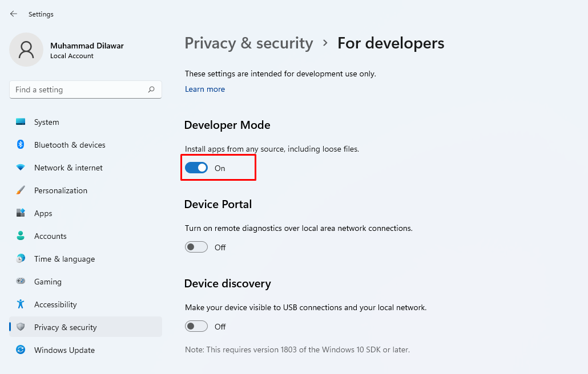Click the Gaming controller icon
Viewport: 588px width, 374px height.
pos(21,281)
